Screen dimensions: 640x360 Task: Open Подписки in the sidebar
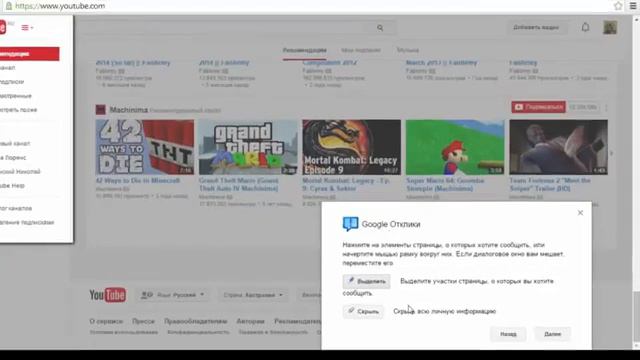pos(12,82)
